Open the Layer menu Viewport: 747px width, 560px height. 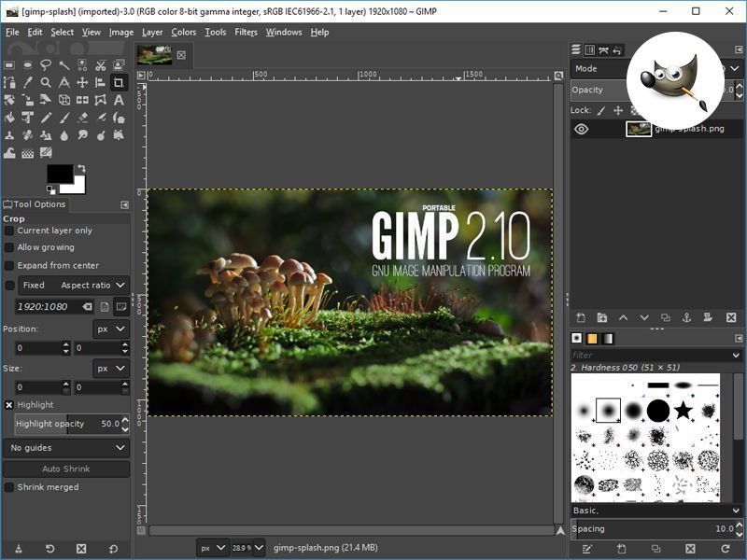(x=152, y=32)
